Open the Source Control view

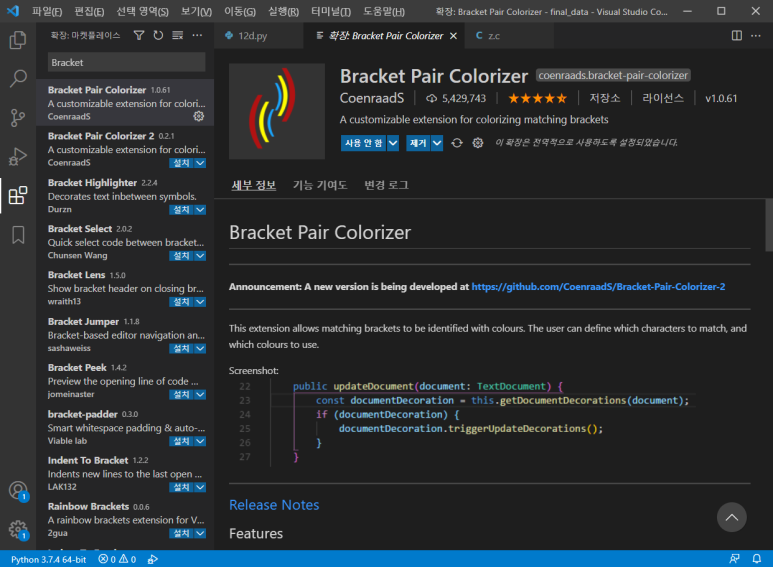tap(18, 117)
